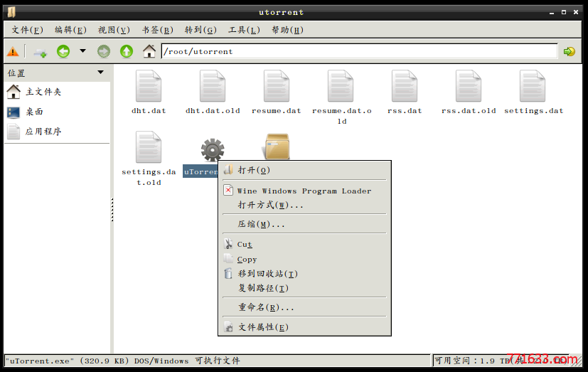Go to home folder toolbar icon
The width and height of the screenshot is (588, 372).
point(149,51)
